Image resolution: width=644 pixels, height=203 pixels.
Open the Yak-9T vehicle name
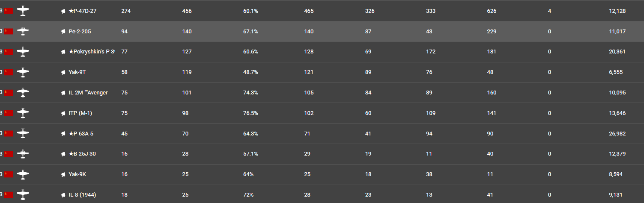77,72
